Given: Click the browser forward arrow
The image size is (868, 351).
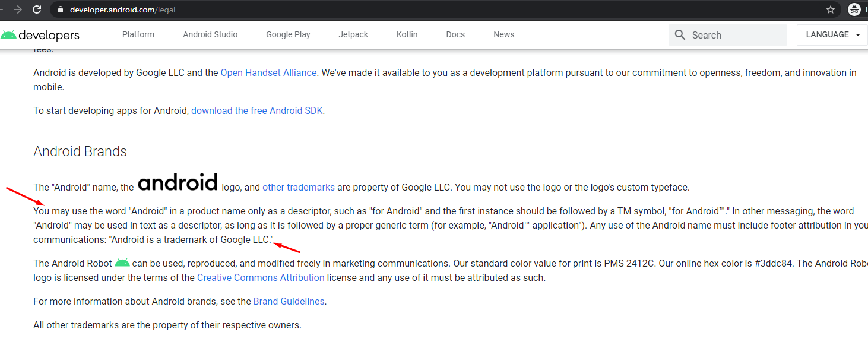Looking at the screenshot, I should (x=17, y=10).
